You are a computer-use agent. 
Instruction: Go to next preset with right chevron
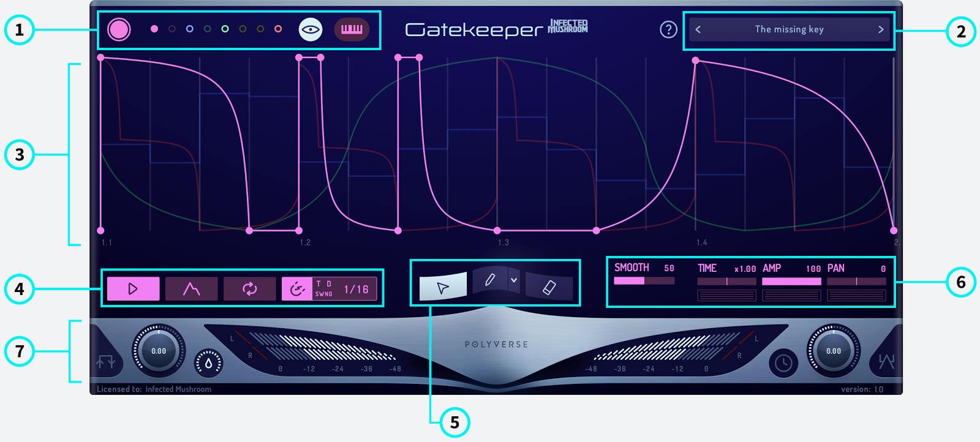(x=880, y=29)
